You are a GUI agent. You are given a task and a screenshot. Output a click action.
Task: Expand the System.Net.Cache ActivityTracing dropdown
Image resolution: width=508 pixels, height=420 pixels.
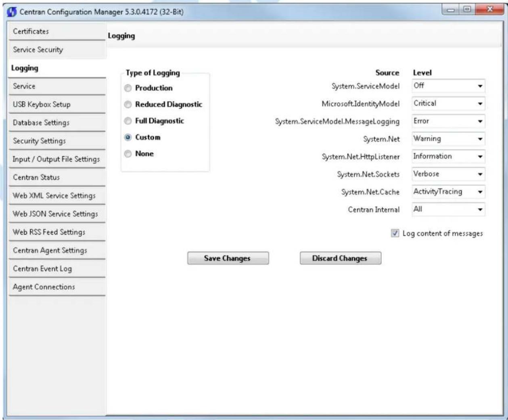coord(448,192)
